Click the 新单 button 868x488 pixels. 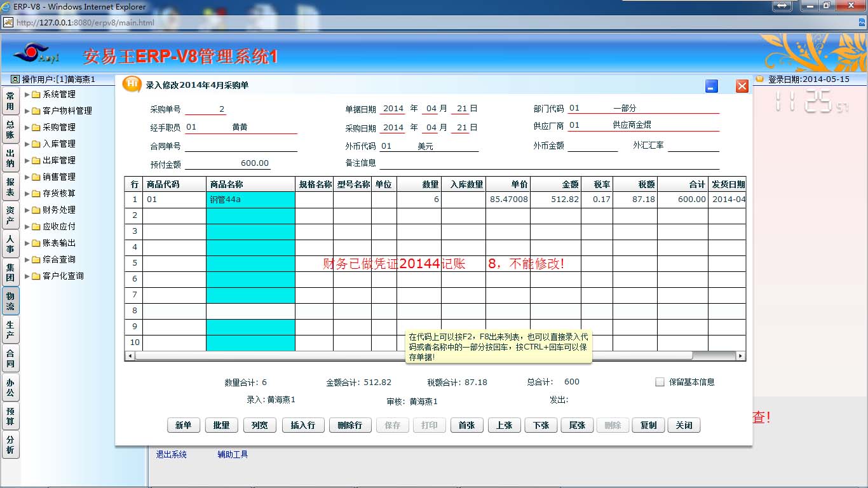point(184,425)
